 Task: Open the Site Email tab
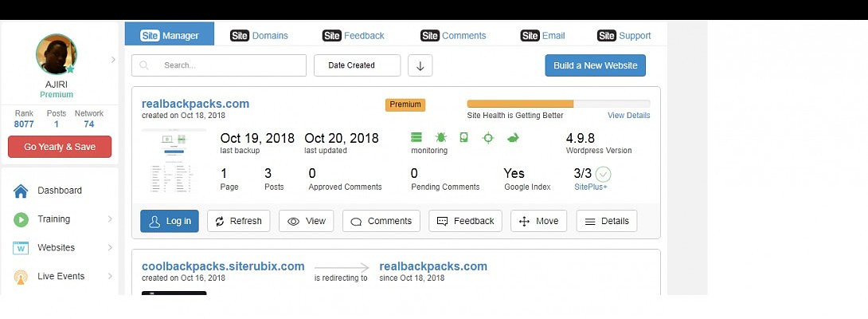(x=542, y=35)
